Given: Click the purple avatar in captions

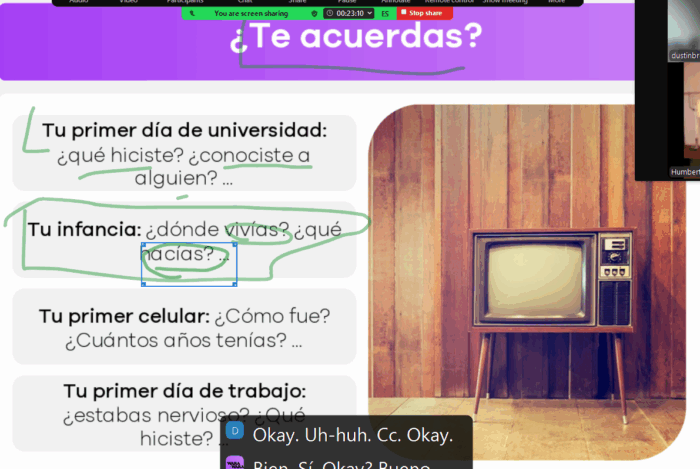Looking at the screenshot, I should point(235,464).
